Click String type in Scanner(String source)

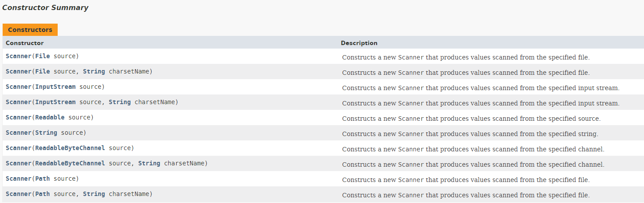point(46,133)
